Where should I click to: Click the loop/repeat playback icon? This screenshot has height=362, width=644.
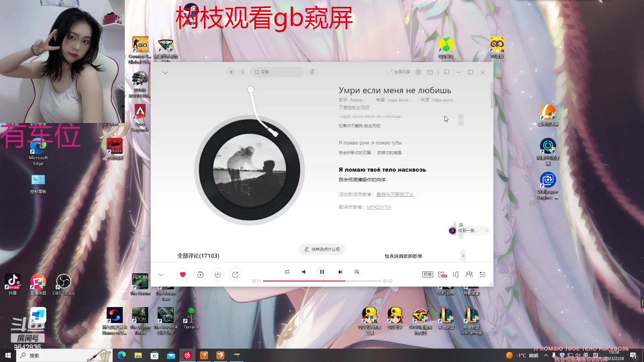tap(287, 271)
